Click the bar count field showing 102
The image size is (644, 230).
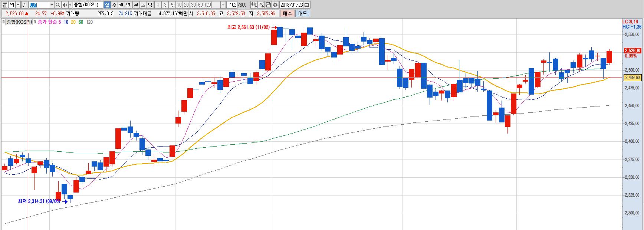pos(233,5)
